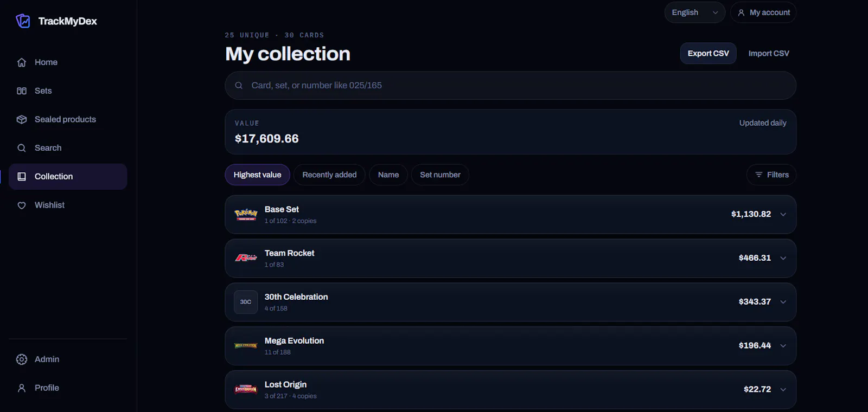Viewport: 868px width, 412px height.
Task: Go to Home in sidebar
Action: (68, 62)
